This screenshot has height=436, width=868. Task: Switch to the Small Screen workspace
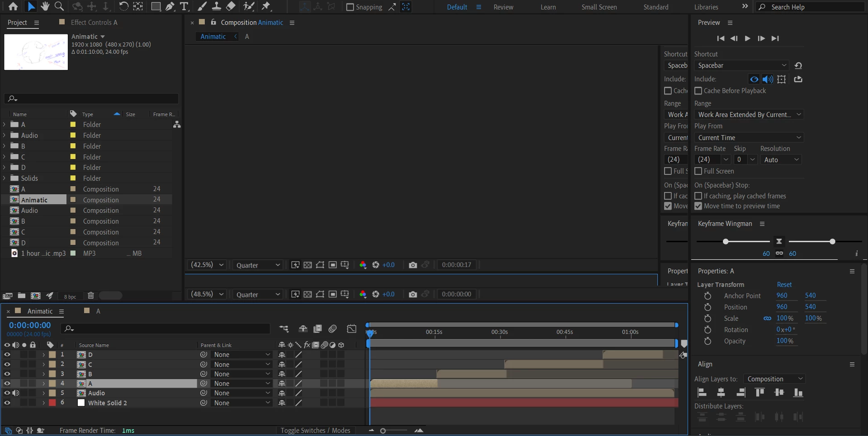point(599,7)
